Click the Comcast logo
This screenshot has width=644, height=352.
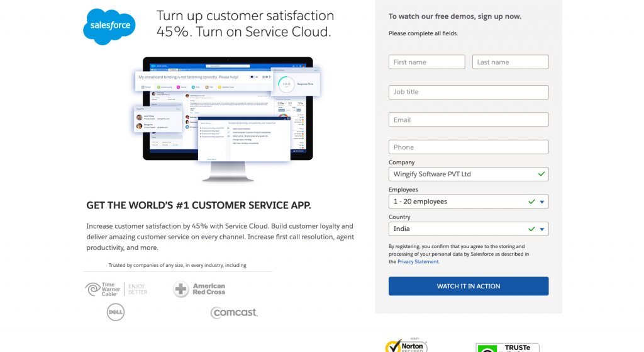(x=234, y=312)
